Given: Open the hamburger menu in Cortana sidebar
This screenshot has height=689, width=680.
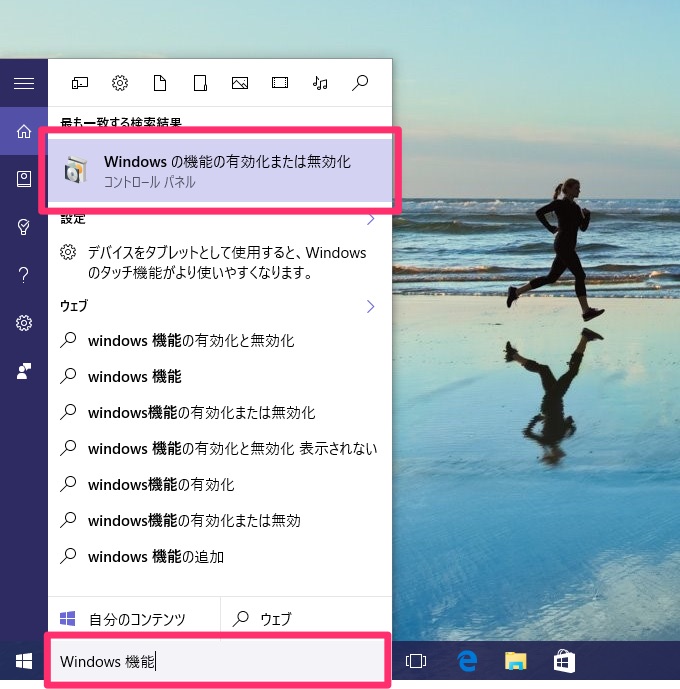Looking at the screenshot, I should click(24, 83).
